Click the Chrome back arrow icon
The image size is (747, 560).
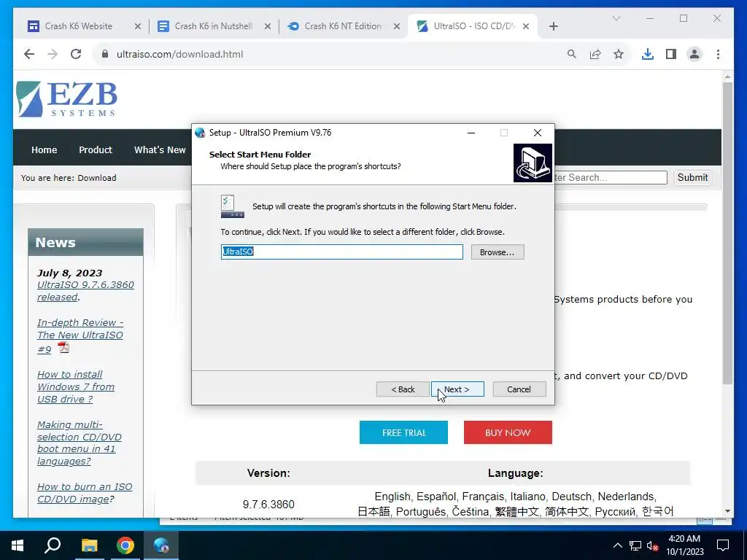click(29, 54)
